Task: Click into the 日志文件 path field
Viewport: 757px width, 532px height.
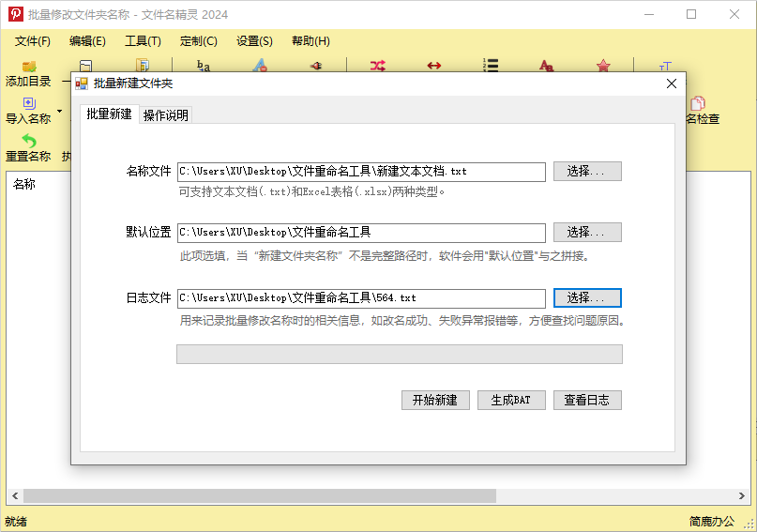Action: [x=361, y=297]
